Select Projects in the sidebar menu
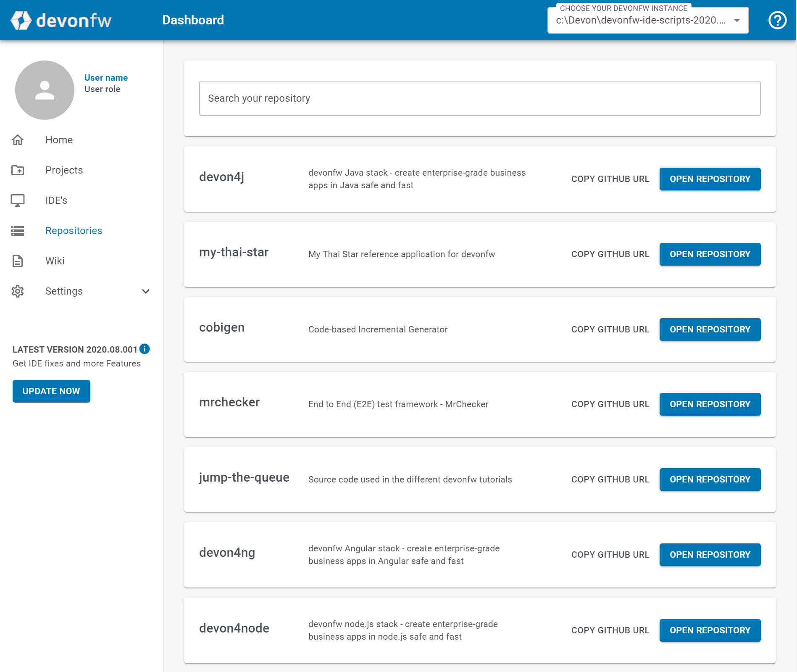The image size is (797, 672). coord(64,170)
